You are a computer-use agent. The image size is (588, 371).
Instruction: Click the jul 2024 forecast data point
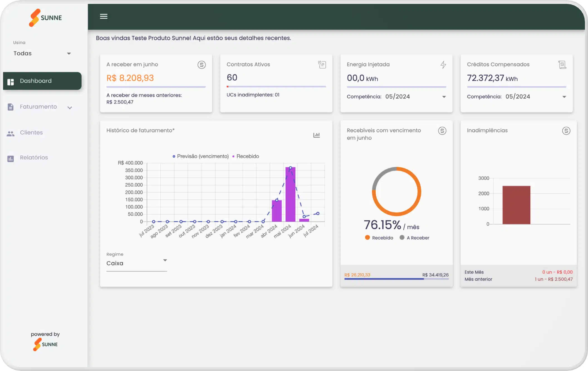(x=318, y=214)
